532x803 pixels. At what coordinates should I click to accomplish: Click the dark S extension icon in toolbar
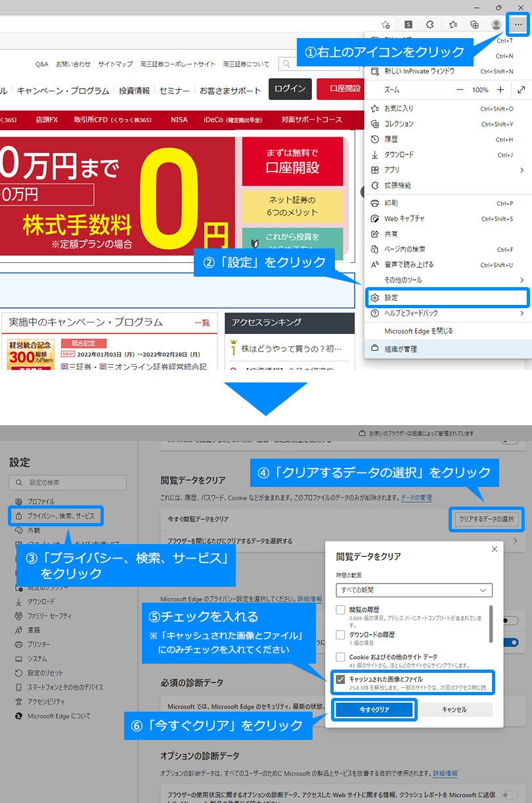[408, 24]
